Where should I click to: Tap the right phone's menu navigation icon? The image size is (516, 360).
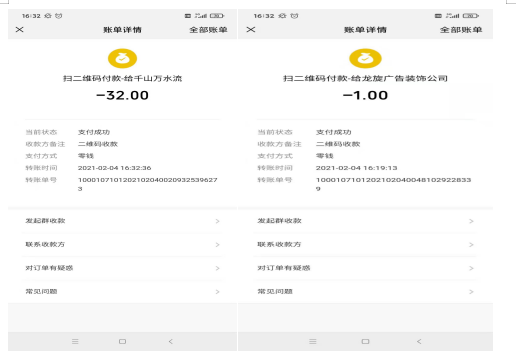(313, 341)
